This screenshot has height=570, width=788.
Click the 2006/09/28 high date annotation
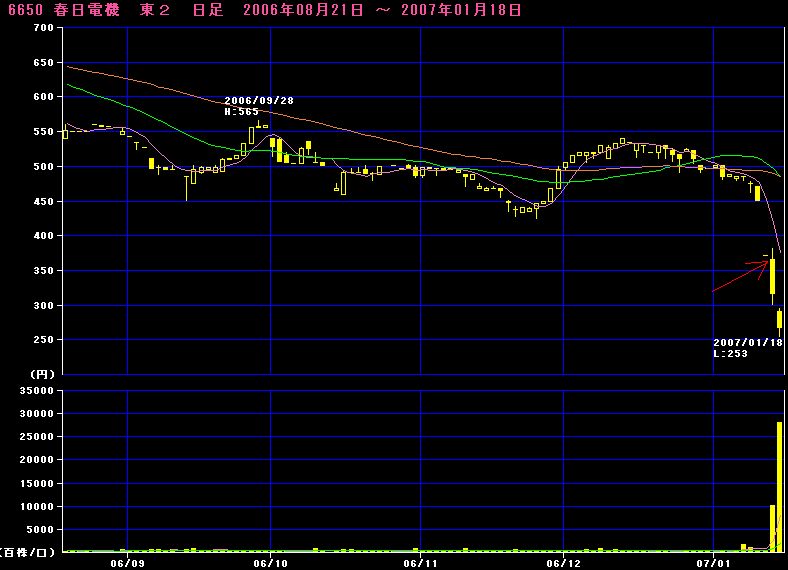[x=259, y=101]
